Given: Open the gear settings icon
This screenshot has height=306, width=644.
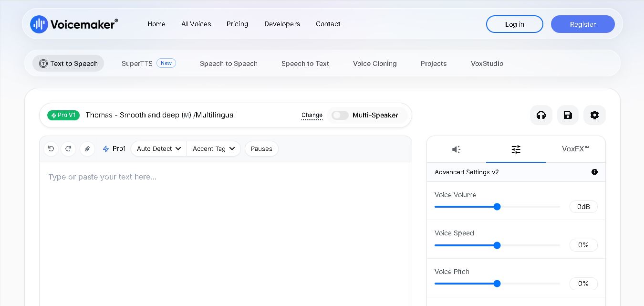Looking at the screenshot, I should (594, 115).
